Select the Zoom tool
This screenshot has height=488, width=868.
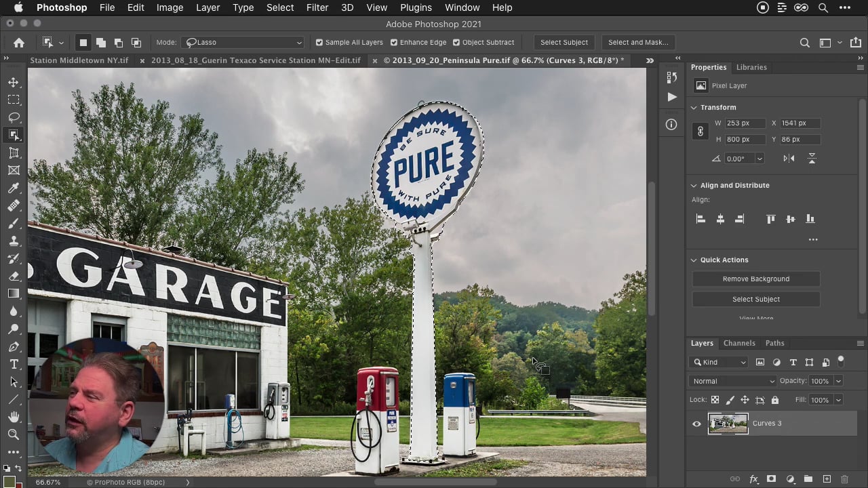(x=14, y=434)
